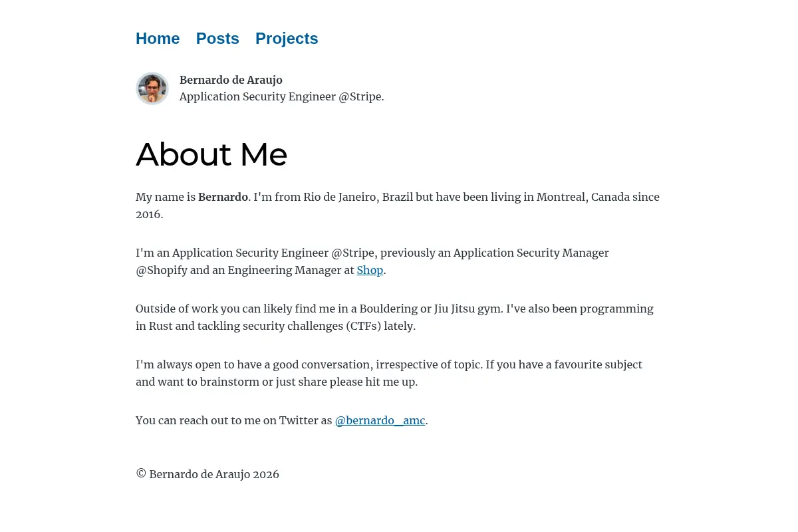Click the Application Security Engineer @Stripe tagline
The width and height of the screenshot is (798, 532).
click(282, 96)
